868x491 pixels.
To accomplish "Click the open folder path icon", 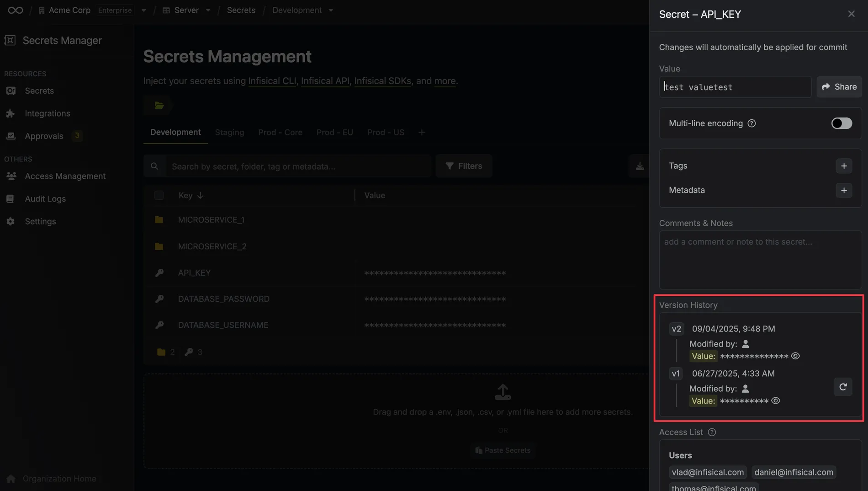I will click(159, 106).
